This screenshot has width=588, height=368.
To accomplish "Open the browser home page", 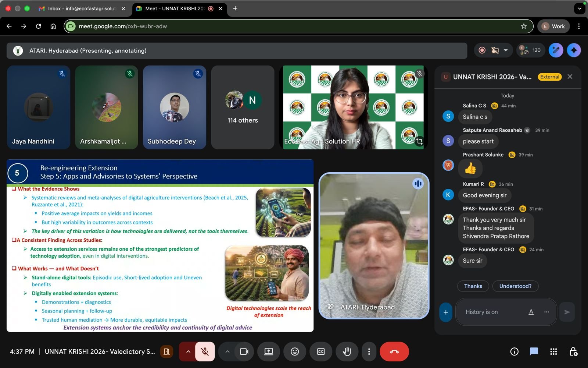I will tap(53, 26).
